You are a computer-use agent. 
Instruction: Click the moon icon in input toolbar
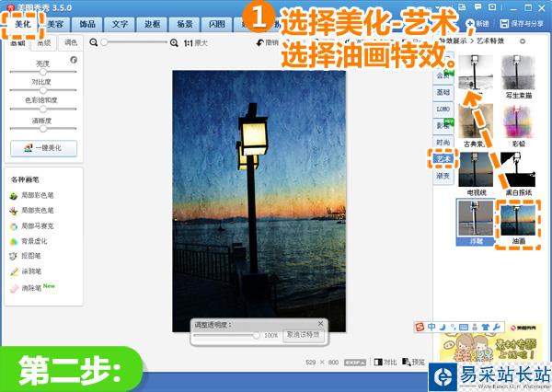443,328
